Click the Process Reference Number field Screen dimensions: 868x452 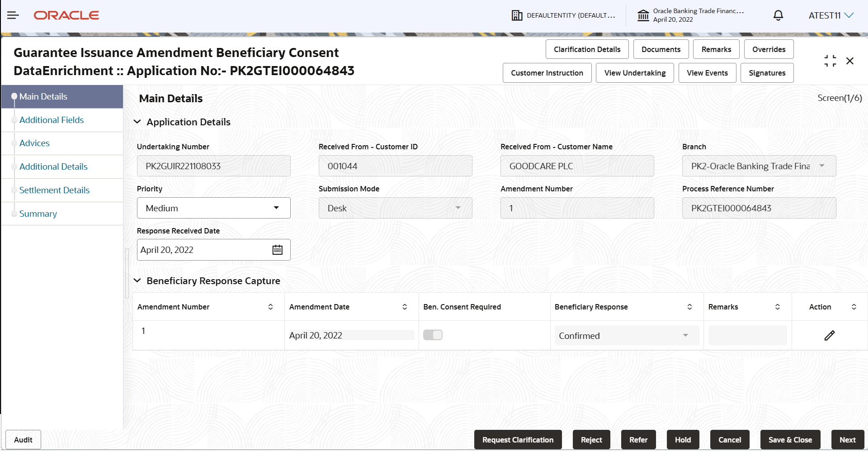759,208
